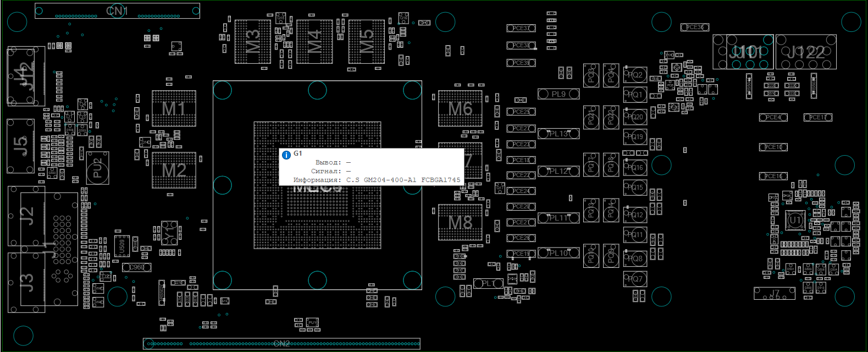The height and width of the screenshot is (352, 868).
Task: Select the CN1 connector at top
Action: [117, 11]
